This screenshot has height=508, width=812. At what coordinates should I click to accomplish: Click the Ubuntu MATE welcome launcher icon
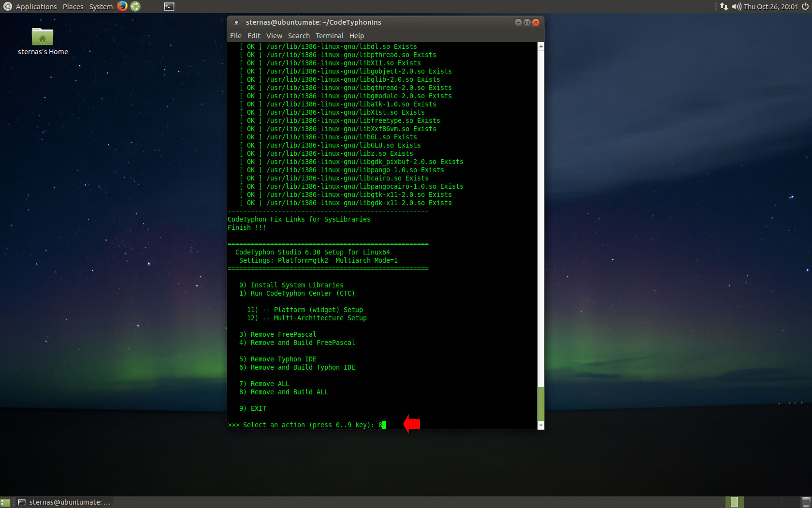point(135,6)
